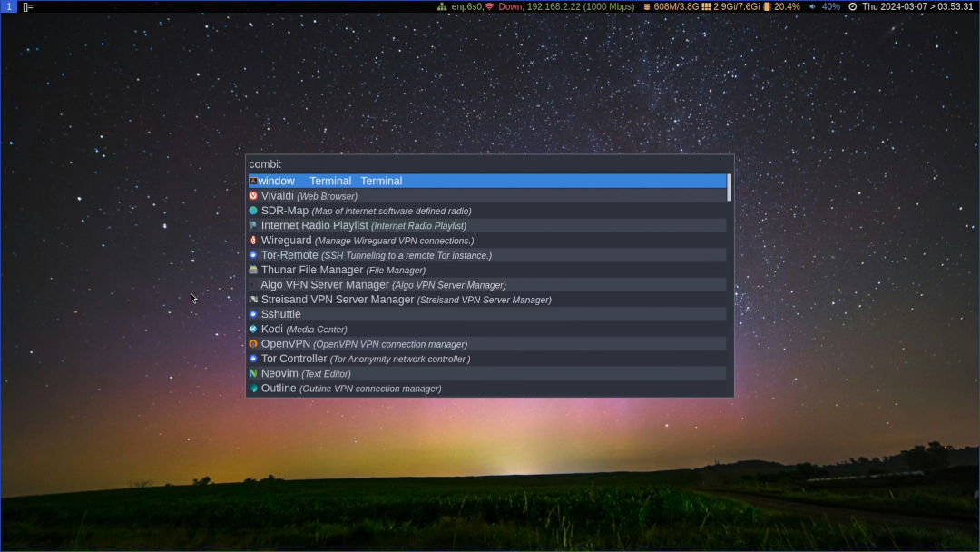Screen dimensions: 980x552
Task: Select Algo VPN Server Manager entry
Action: point(487,284)
